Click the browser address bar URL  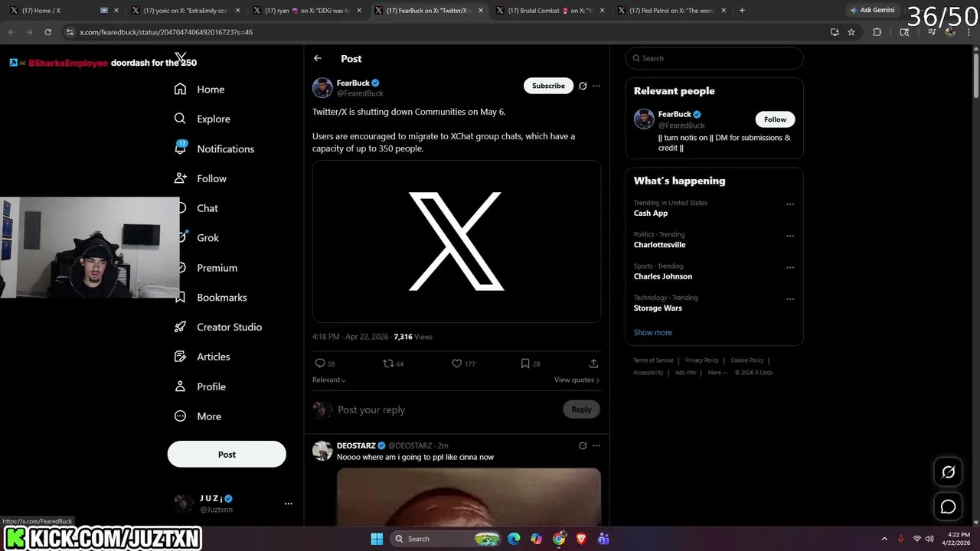(x=166, y=32)
